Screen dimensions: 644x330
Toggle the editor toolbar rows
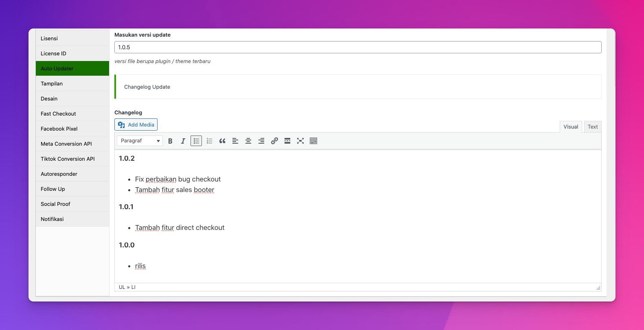[313, 141]
